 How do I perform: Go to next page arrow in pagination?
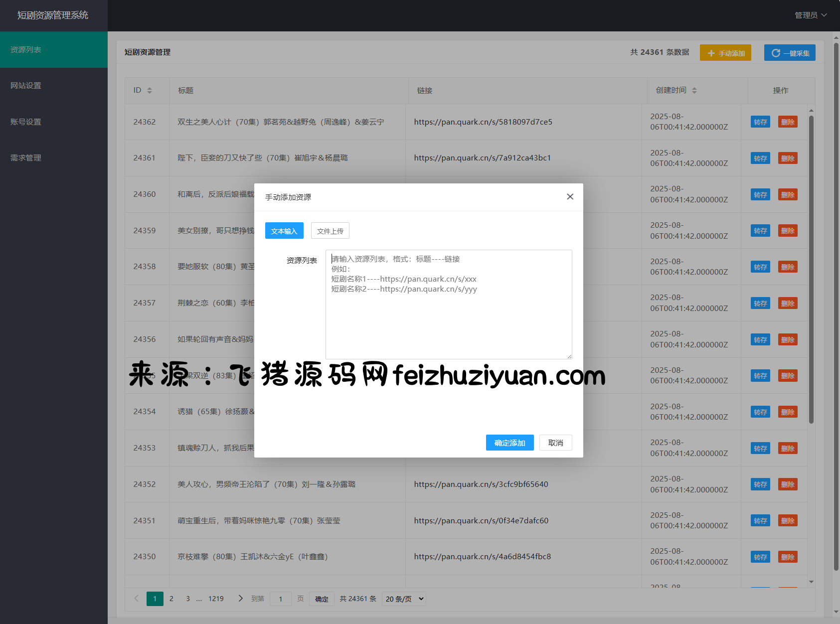[240, 599]
